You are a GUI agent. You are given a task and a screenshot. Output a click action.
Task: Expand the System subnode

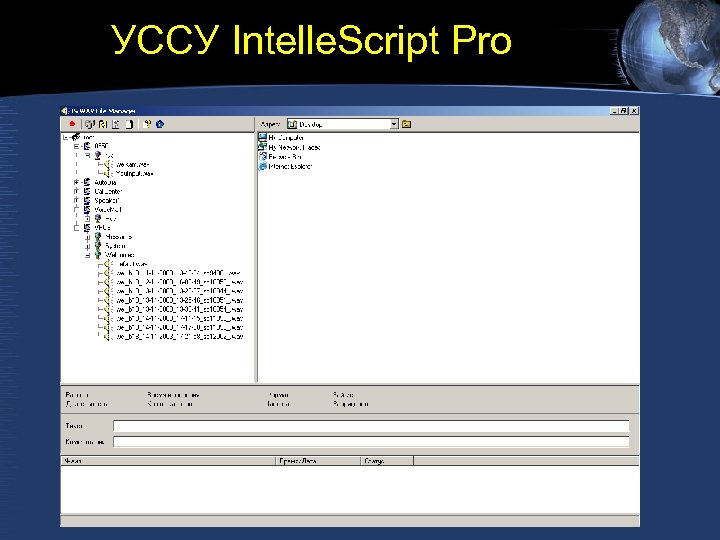pos(87,246)
